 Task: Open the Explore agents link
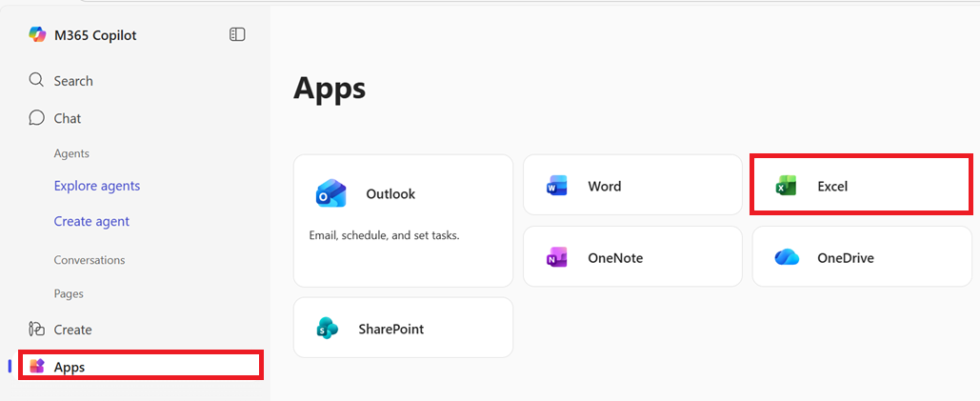[x=97, y=186]
